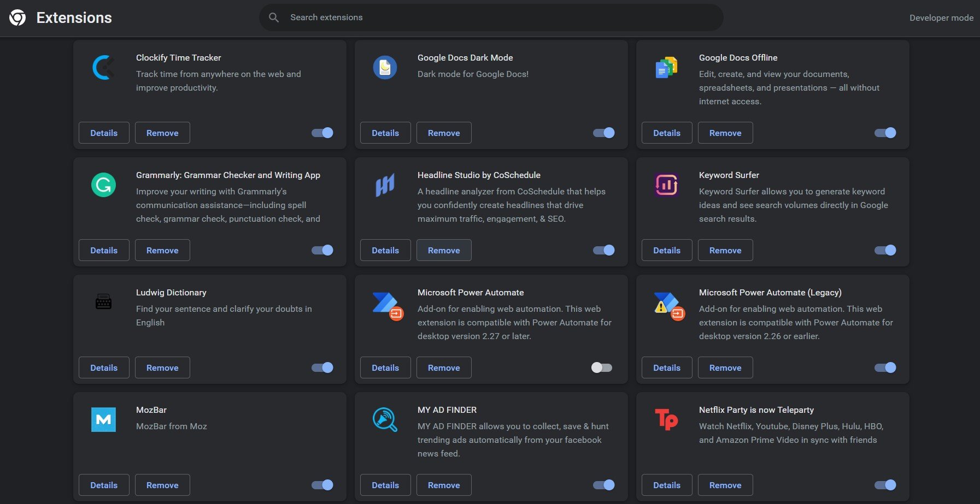
Task: Show MozBar Details
Action: (104, 485)
